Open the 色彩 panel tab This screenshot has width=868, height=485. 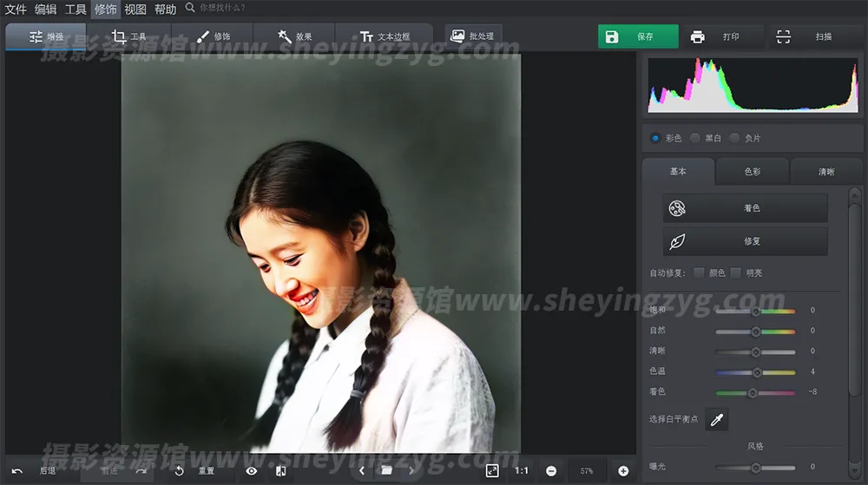click(753, 172)
